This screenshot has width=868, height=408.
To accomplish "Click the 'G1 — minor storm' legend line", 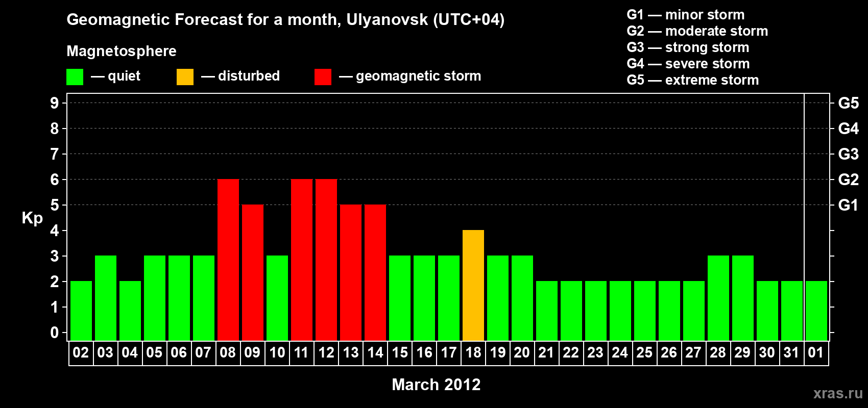I will pos(686,15).
